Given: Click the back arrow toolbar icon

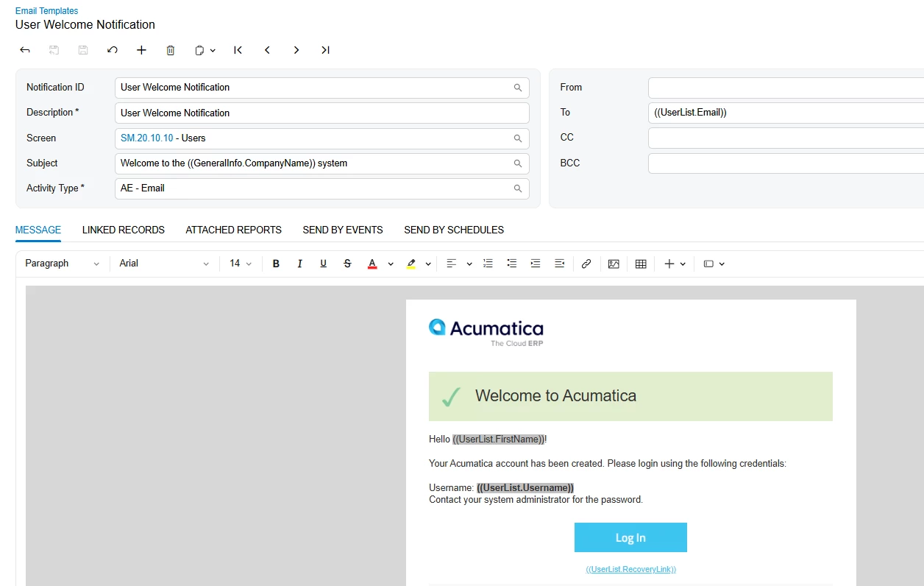Looking at the screenshot, I should coord(25,50).
